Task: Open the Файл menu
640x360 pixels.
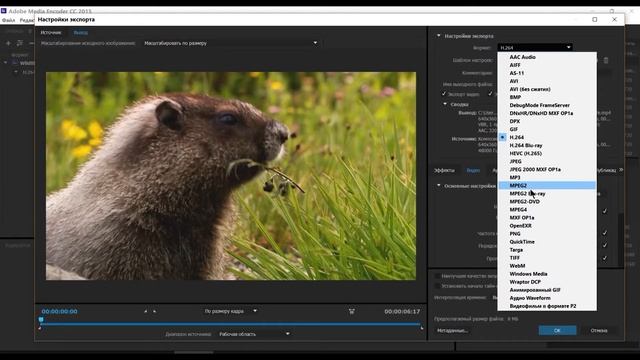Action: coord(8,20)
